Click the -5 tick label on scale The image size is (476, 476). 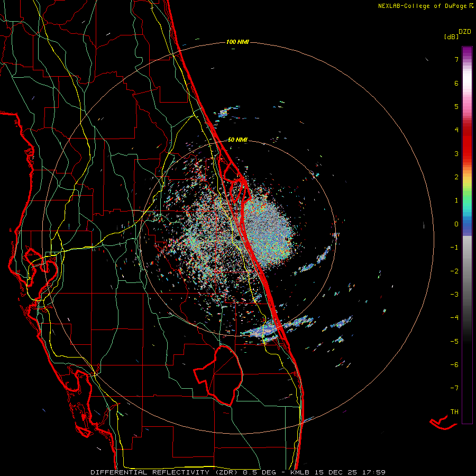pos(454,341)
